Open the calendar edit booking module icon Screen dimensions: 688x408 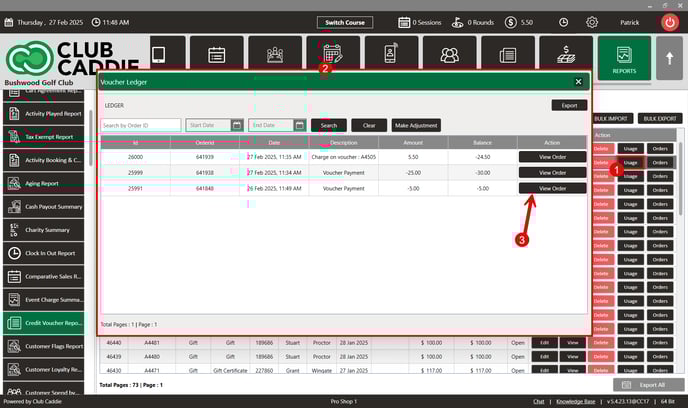tap(333, 54)
